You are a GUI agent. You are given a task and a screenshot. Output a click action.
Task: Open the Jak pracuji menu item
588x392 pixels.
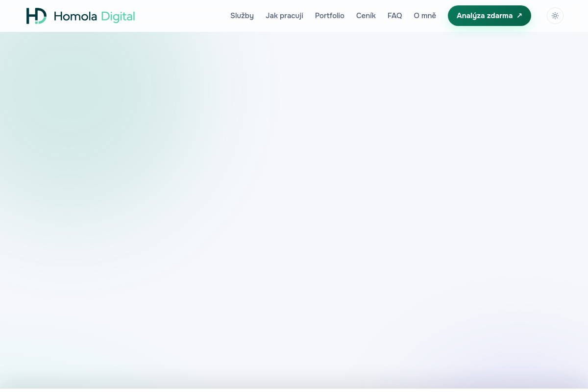(284, 16)
